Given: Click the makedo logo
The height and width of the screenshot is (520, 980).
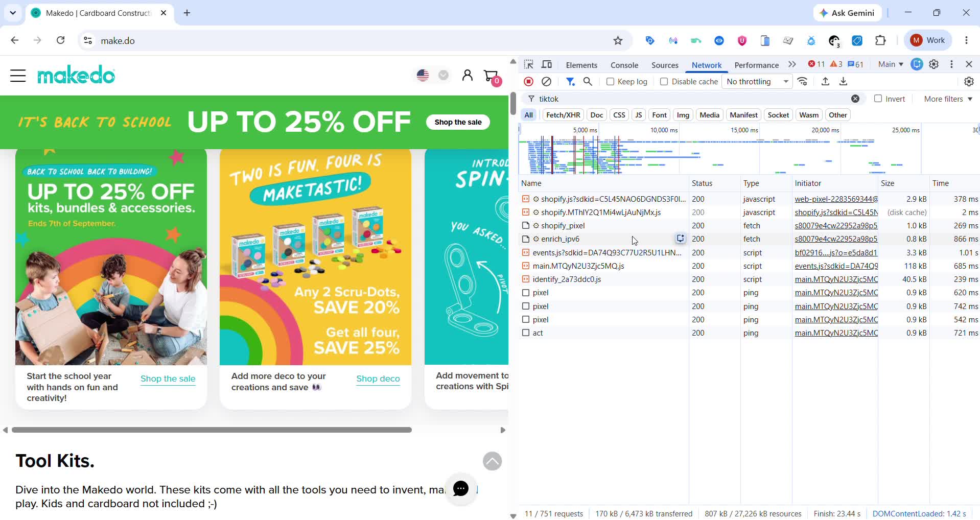Looking at the screenshot, I should point(76,75).
